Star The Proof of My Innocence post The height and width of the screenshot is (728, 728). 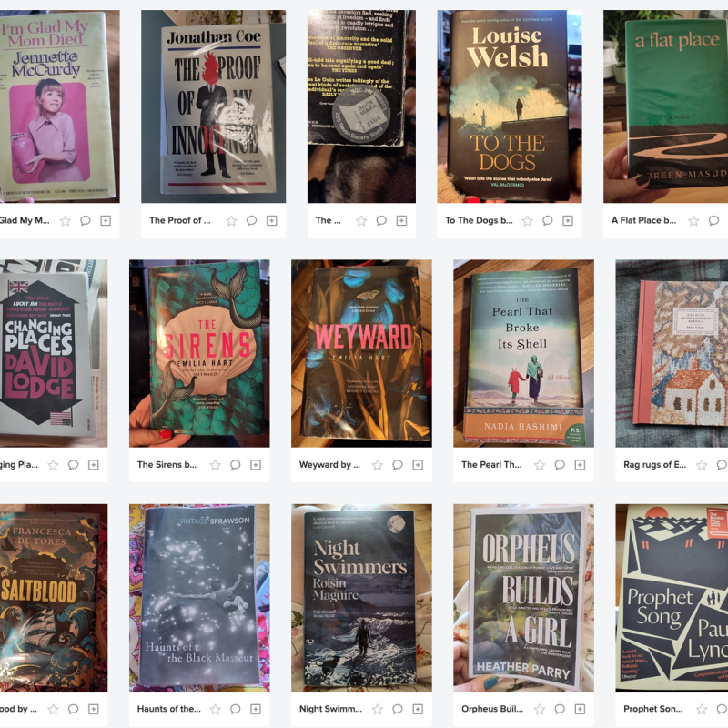point(231,220)
